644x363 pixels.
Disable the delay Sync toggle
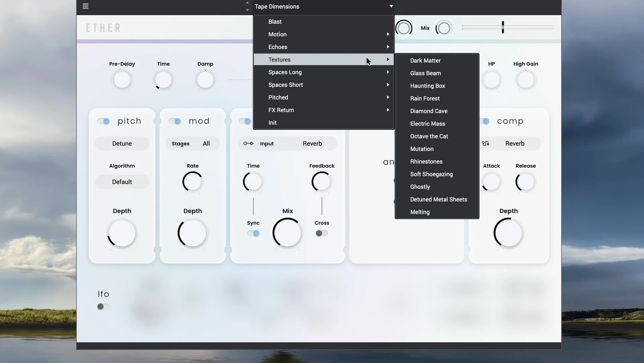click(x=253, y=233)
